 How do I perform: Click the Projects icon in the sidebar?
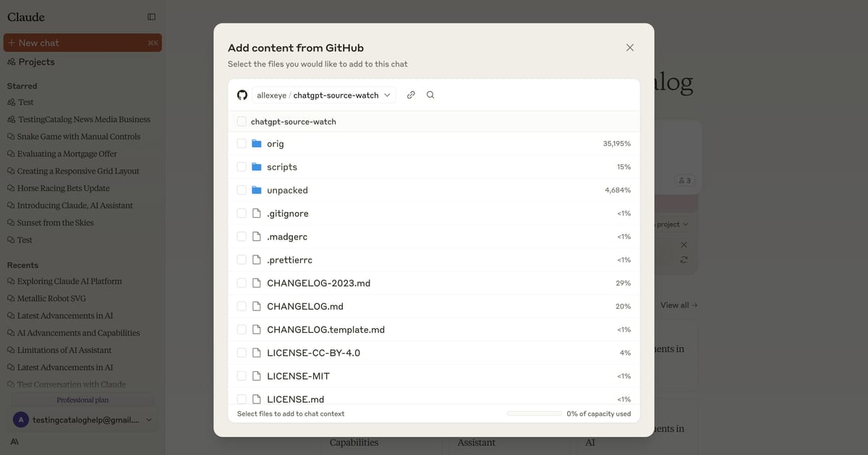point(12,62)
